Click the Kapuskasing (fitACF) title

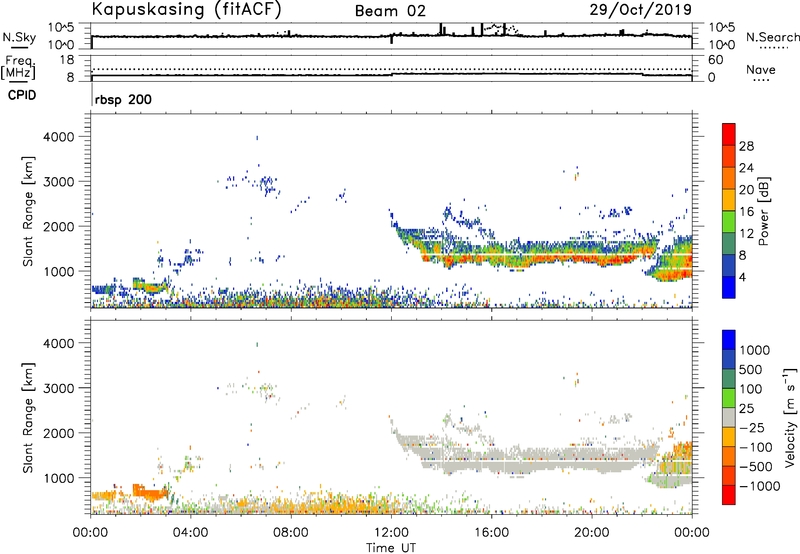[x=186, y=10]
